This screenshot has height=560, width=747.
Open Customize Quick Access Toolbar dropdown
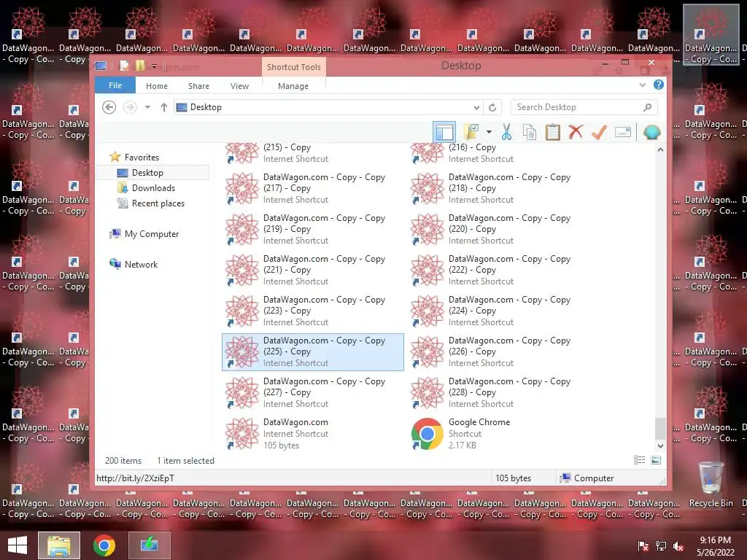click(154, 66)
